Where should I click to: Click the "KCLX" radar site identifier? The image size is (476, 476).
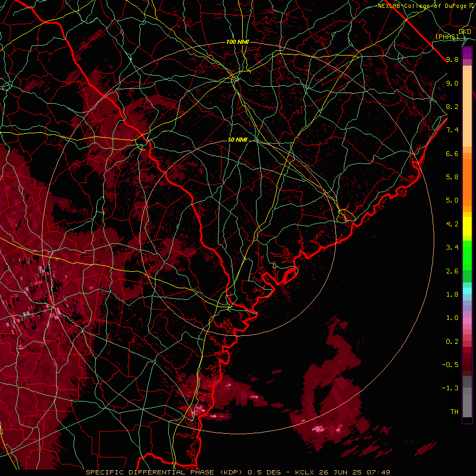[305, 472]
